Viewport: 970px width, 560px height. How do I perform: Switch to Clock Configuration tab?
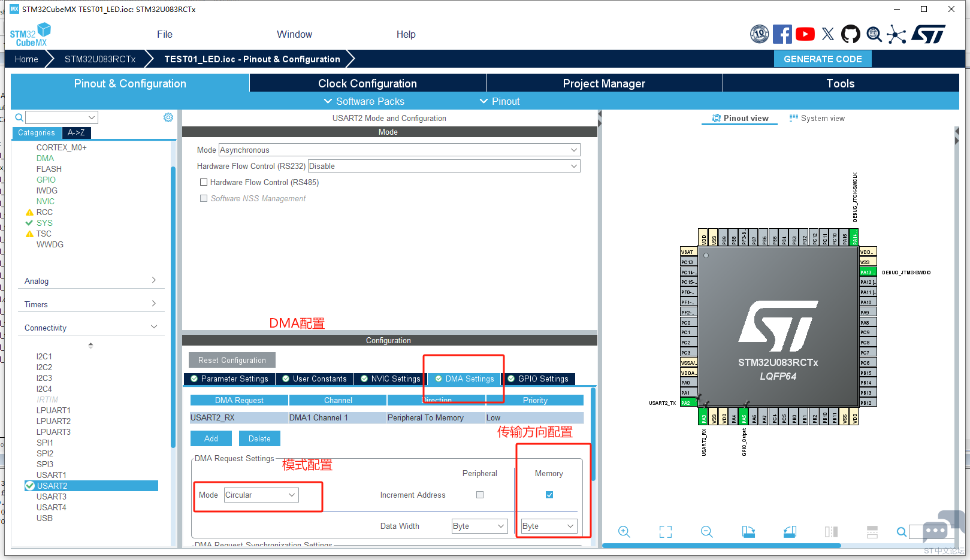367,83
